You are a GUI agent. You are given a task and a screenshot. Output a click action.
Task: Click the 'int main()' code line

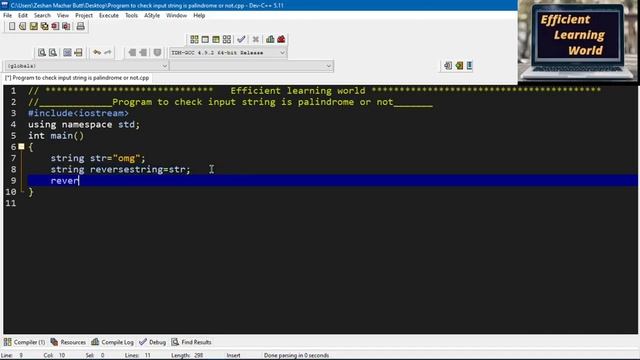[x=56, y=136]
